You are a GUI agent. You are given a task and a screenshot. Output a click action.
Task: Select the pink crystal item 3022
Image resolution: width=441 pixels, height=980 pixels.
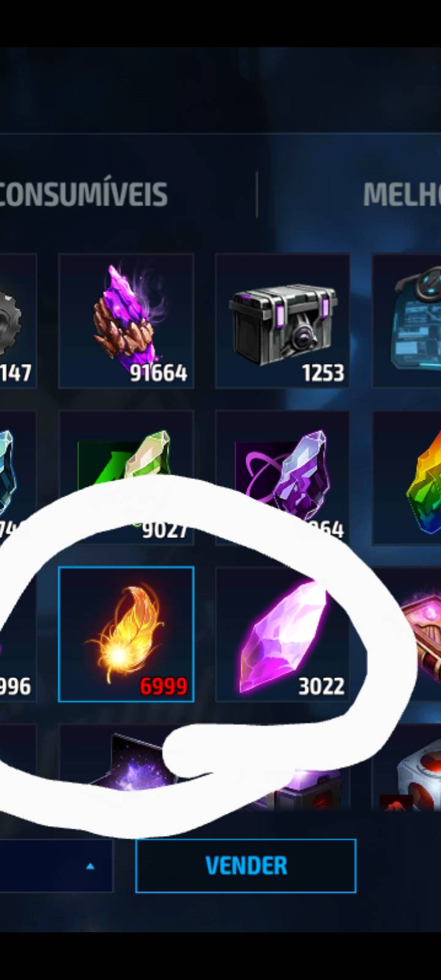tap(282, 634)
